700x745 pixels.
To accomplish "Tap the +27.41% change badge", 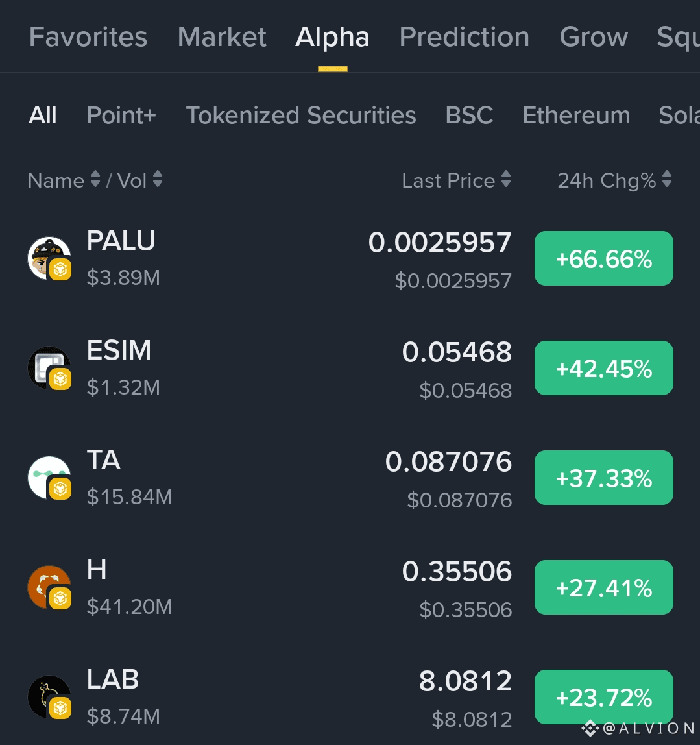I will (603, 588).
